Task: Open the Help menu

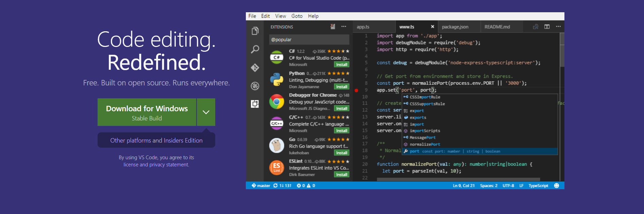Action: tap(313, 16)
